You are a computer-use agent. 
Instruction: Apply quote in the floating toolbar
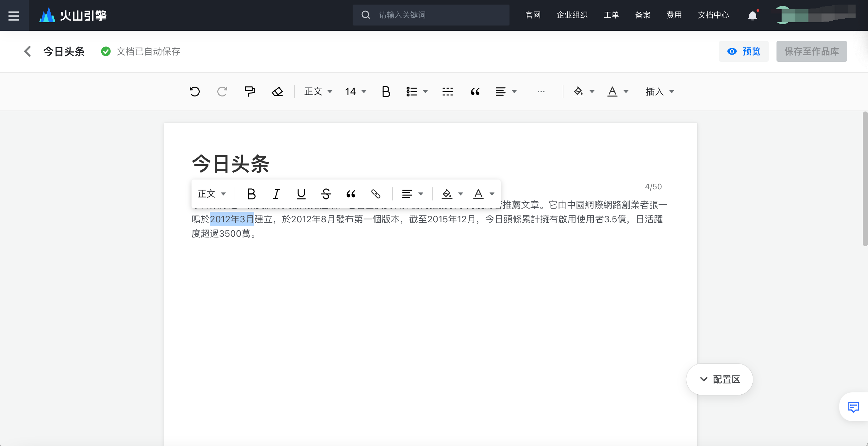[x=351, y=194]
